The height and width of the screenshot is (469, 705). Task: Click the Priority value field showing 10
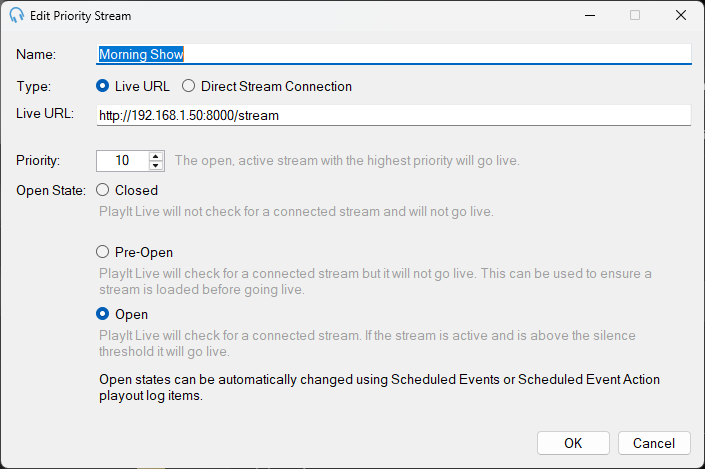[122, 161]
